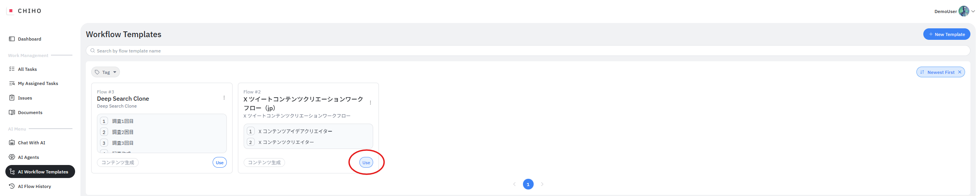Open the Dashboard sidebar item
The image size is (980, 196).
(29, 39)
